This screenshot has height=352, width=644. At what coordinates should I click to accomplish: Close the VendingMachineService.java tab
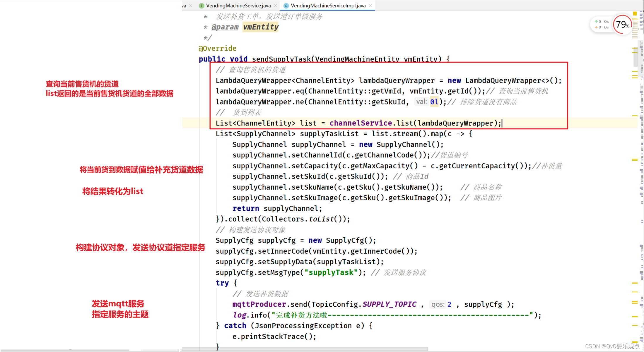pos(275,6)
